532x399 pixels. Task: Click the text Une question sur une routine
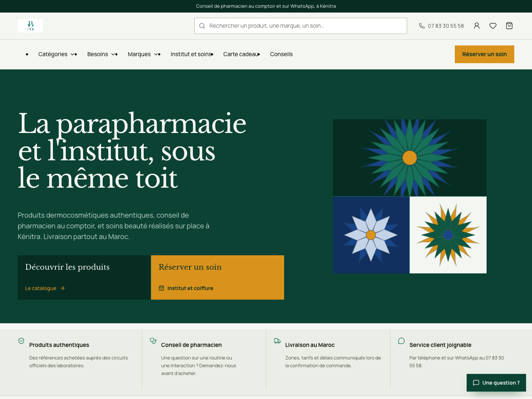point(199,366)
